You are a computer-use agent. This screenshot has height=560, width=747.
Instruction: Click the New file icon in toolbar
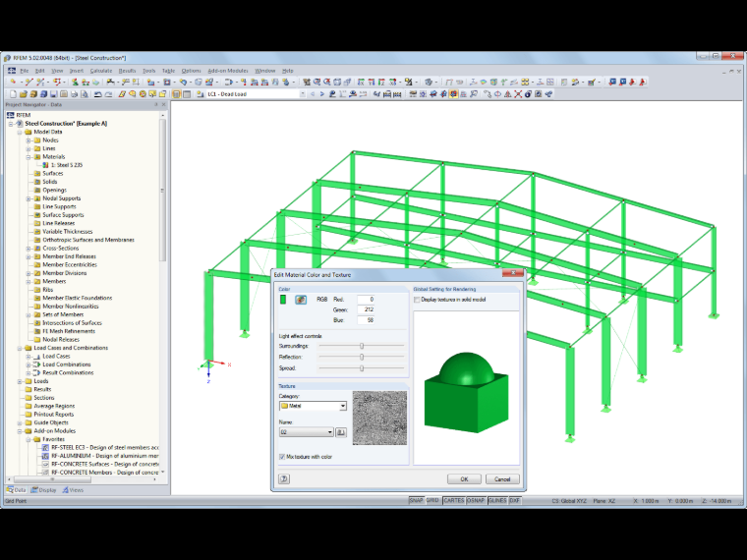(x=14, y=94)
